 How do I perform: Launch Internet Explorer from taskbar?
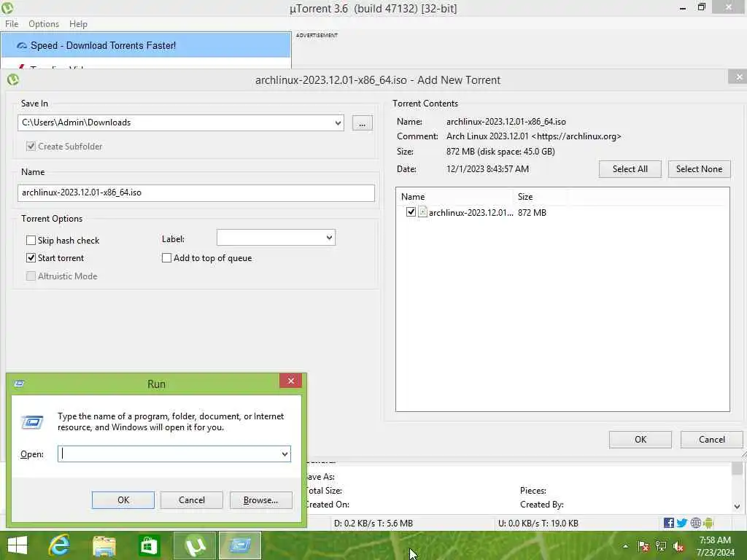click(x=59, y=545)
